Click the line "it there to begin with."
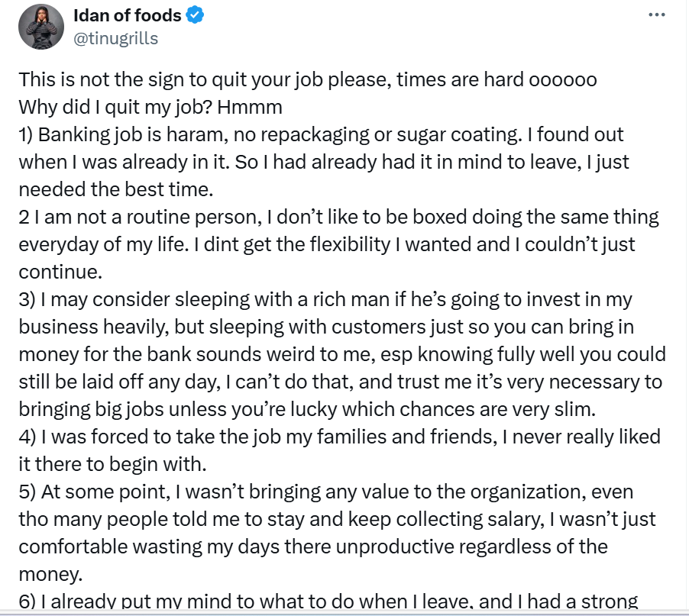The width and height of the screenshot is (689, 616). point(111,465)
